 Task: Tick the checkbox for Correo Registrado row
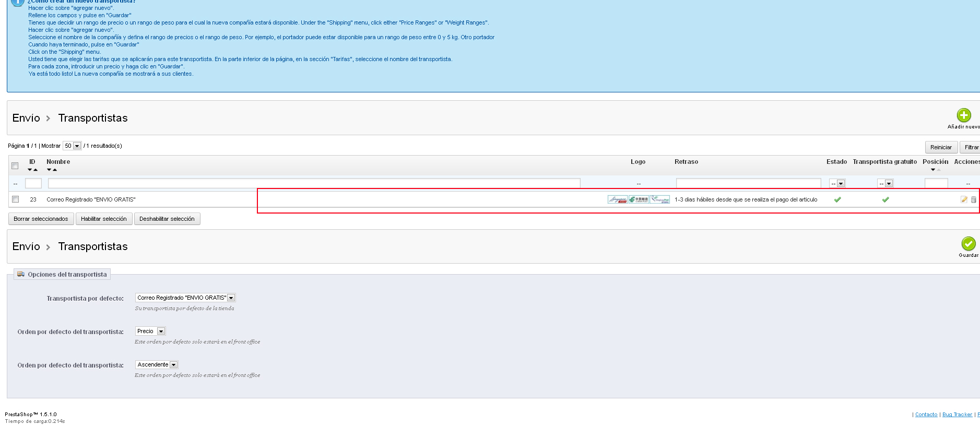coord(16,199)
